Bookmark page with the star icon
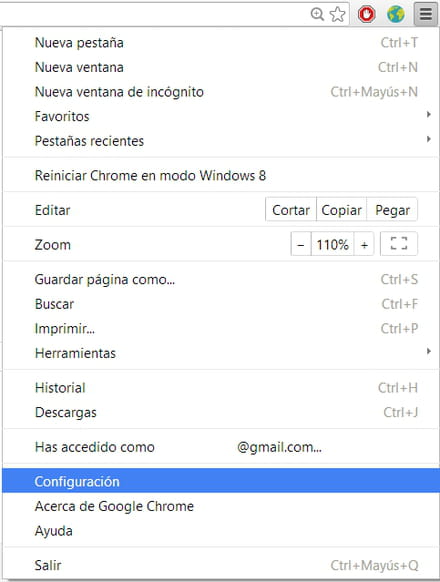This screenshot has height=582, width=440. click(338, 14)
